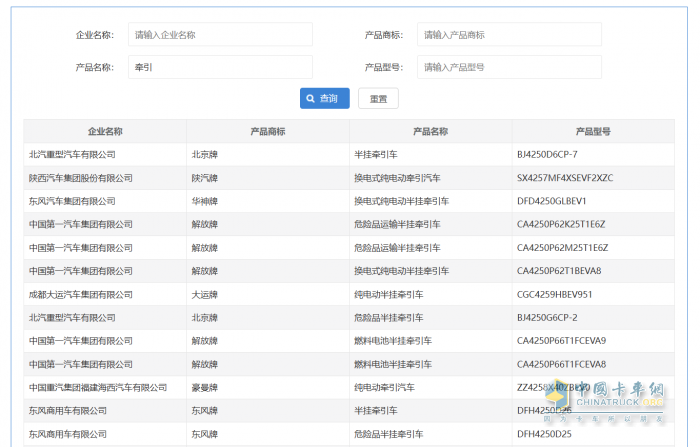Click the magnifier icon in 查询 button
This screenshot has width=700, height=447.
[x=311, y=99]
